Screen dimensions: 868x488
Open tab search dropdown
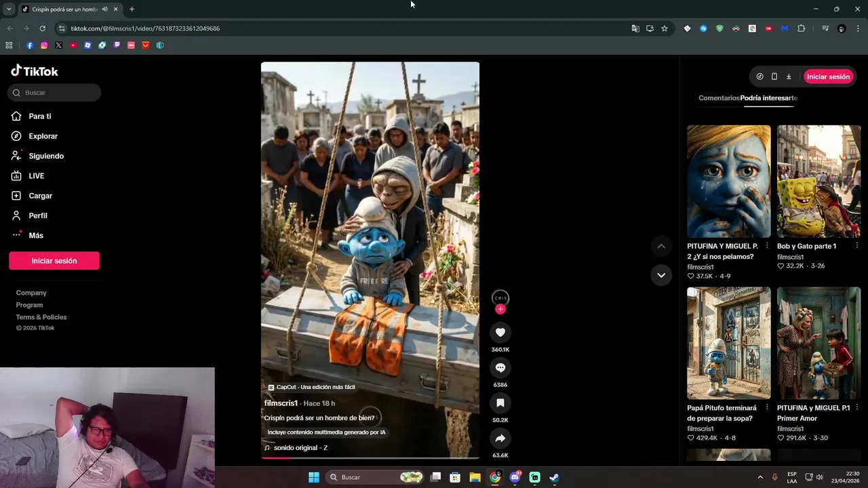[x=8, y=9]
